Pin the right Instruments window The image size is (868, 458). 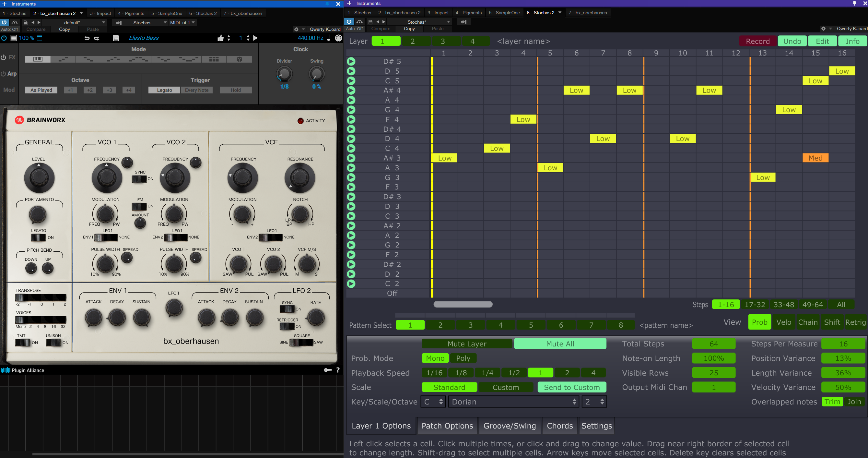[854, 3]
